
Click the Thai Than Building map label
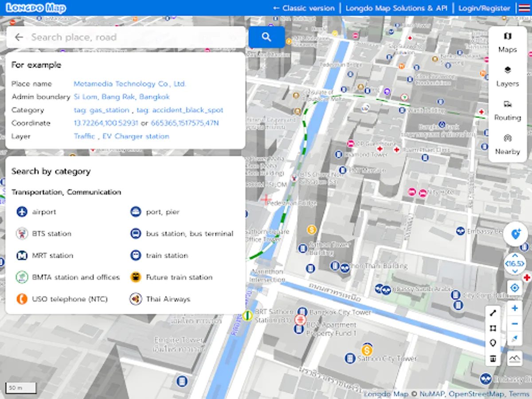(x=378, y=266)
